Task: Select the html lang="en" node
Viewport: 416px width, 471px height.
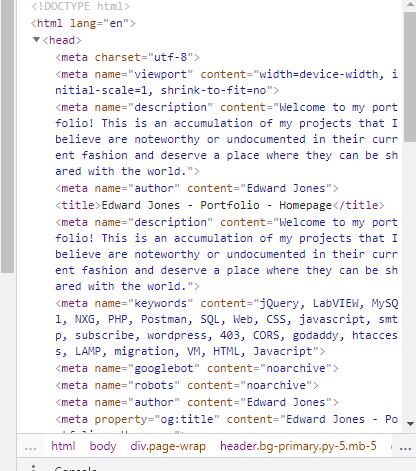Action: point(83,23)
